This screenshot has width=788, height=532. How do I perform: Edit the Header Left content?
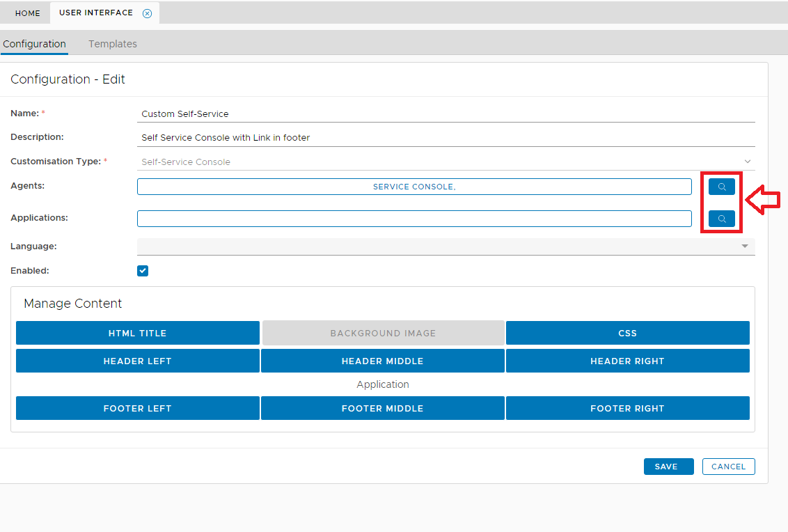tap(137, 361)
